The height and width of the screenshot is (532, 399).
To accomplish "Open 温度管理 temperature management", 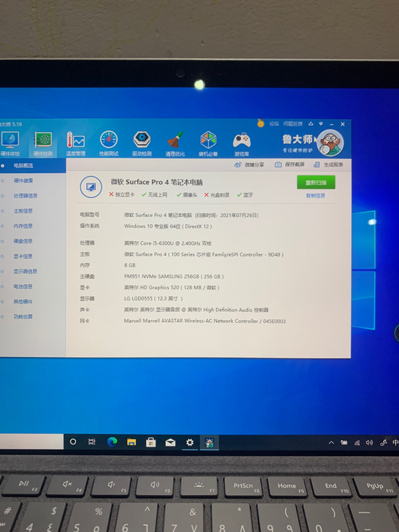I will (76, 144).
